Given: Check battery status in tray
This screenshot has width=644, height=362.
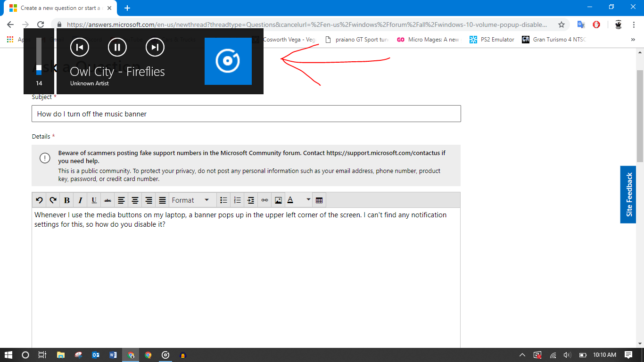Looking at the screenshot, I should point(582,355).
